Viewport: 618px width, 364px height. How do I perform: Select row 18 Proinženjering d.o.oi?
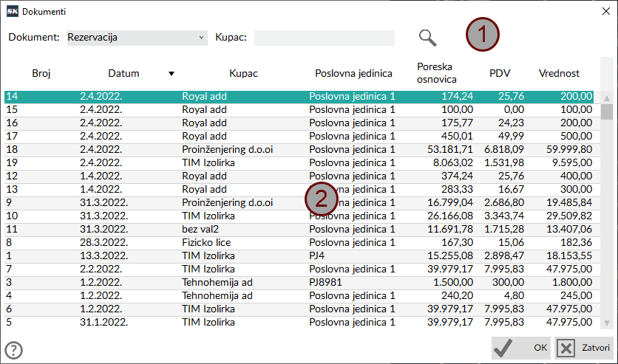(299, 150)
